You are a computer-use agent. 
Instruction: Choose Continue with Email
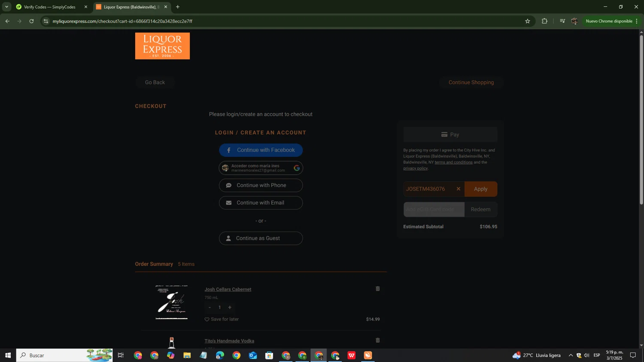click(261, 202)
